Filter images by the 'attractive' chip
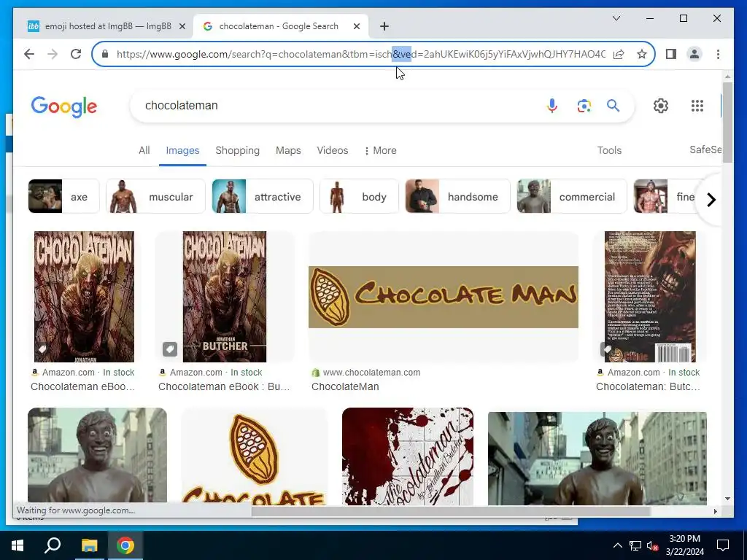The height and width of the screenshot is (560, 747). pos(262,196)
